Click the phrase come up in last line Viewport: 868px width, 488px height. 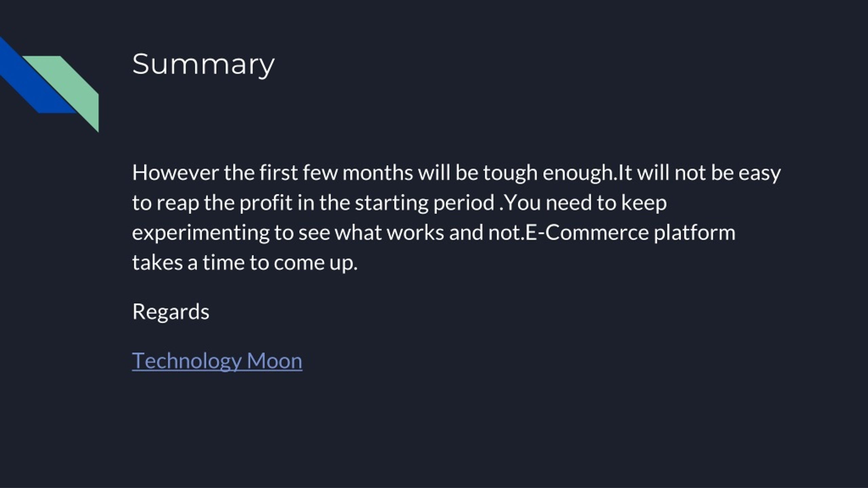coord(316,263)
